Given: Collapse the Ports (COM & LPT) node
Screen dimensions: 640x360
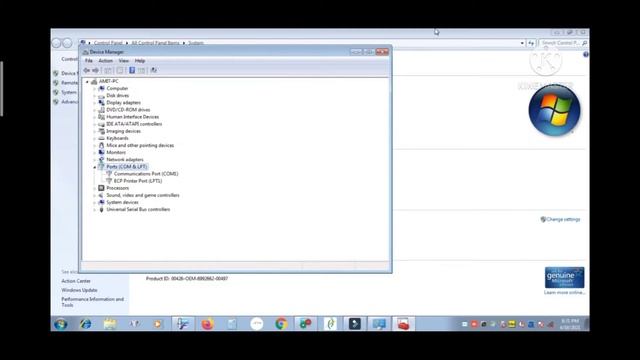Looking at the screenshot, I should pos(94,167).
